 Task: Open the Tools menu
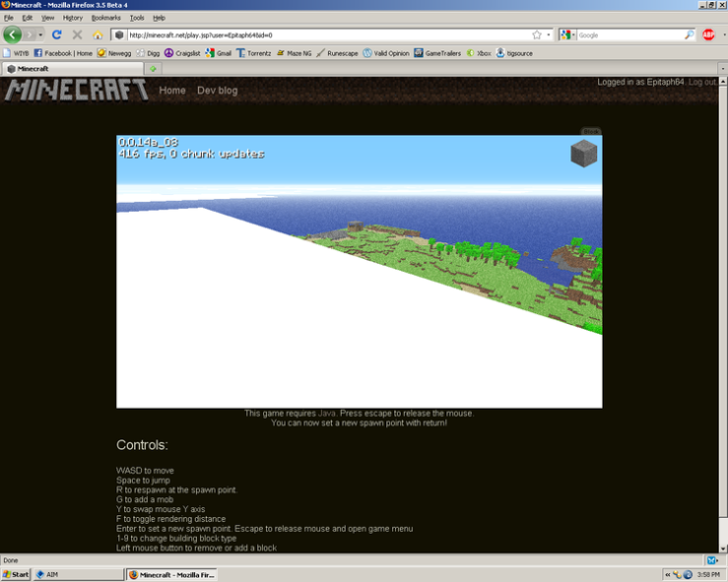[x=137, y=18]
